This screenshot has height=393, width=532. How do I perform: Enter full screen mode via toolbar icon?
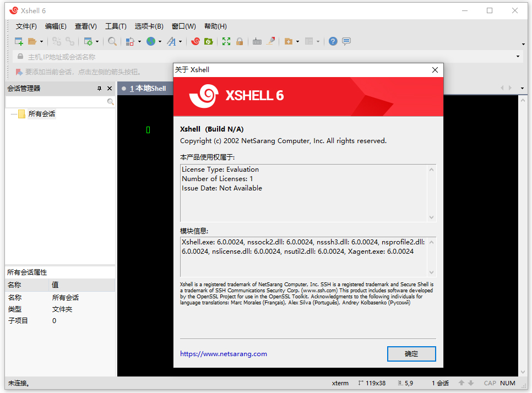click(226, 41)
